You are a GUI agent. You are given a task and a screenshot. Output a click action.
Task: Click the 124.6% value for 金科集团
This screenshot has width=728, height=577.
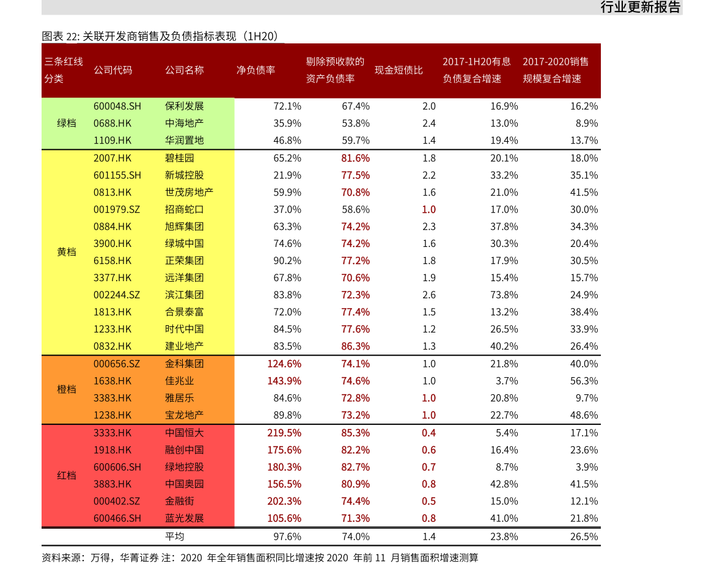pos(284,364)
